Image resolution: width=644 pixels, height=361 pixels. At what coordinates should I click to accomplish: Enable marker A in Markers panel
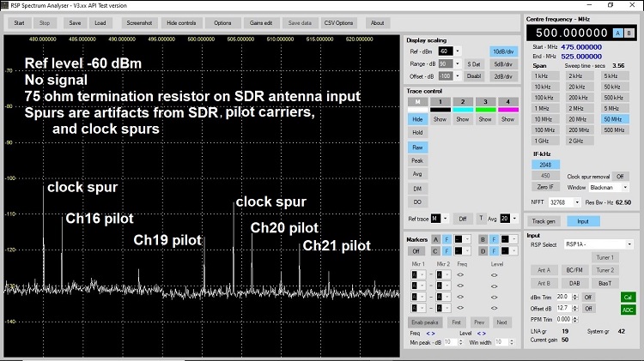pos(435,239)
